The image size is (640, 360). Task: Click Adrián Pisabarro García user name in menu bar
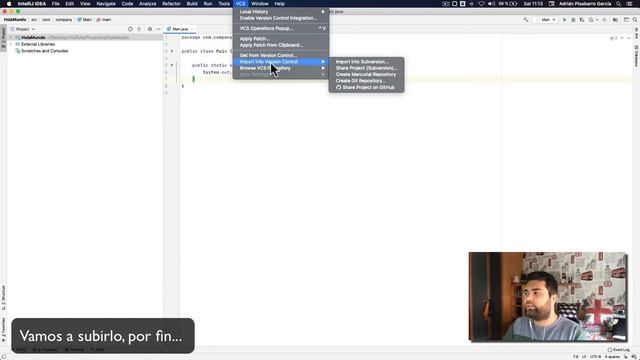pyautogui.click(x=585, y=4)
